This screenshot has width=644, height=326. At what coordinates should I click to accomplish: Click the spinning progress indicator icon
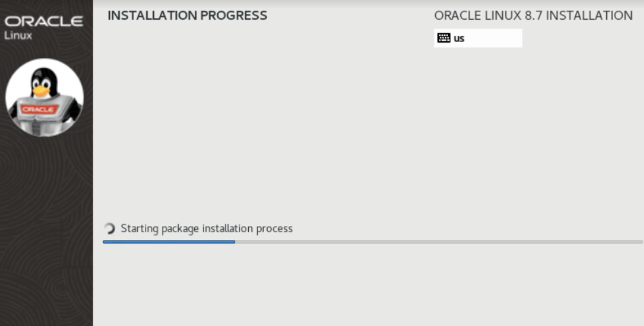pos(110,229)
